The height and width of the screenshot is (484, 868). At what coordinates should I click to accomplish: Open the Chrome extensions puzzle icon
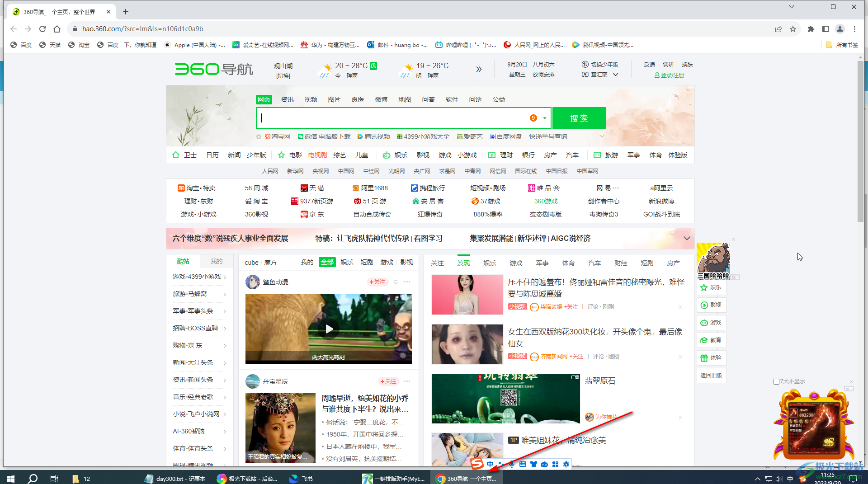point(811,29)
